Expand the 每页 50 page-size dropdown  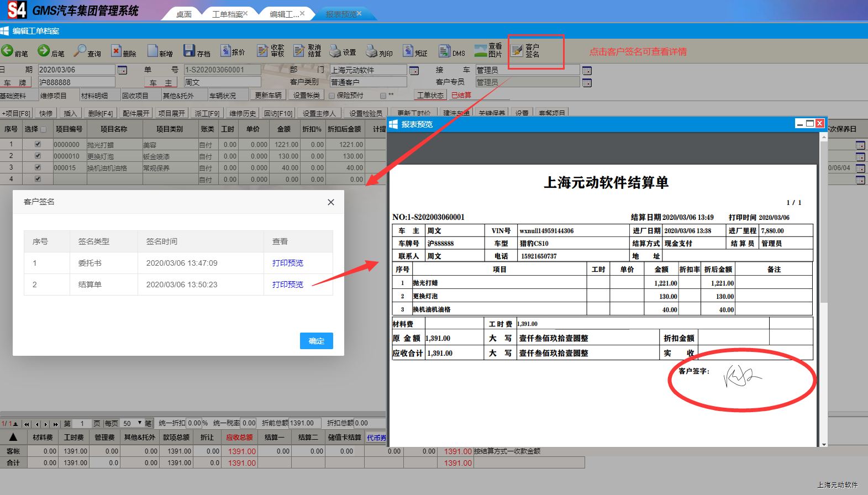point(140,423)
